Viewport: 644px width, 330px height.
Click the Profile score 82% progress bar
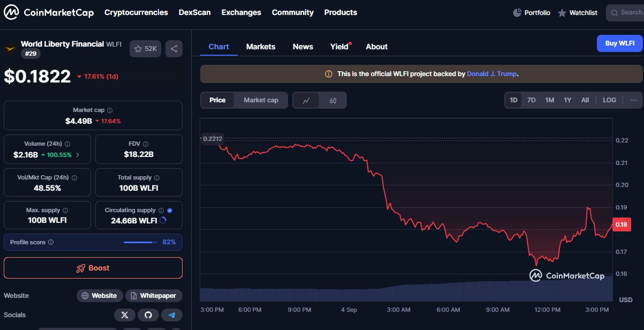coord(140,242)
